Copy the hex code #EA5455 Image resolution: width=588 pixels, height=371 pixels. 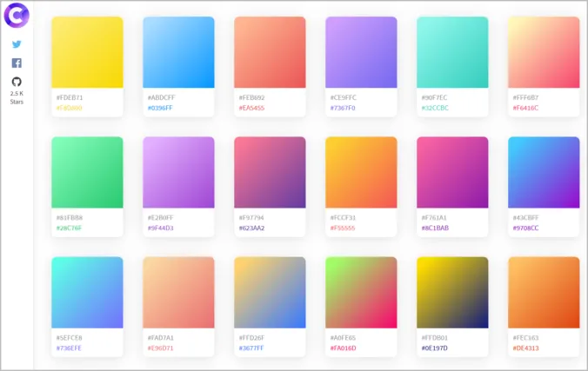(251, 108)
